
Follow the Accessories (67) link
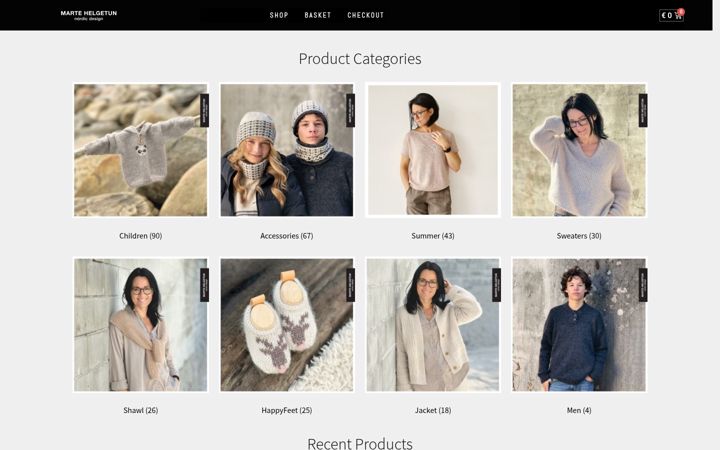point(287,236)
